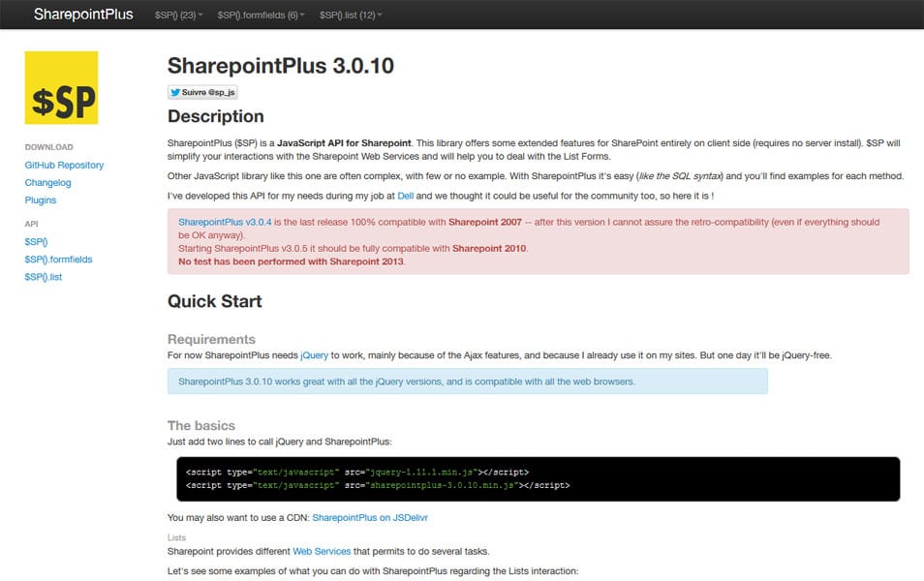Click the sharepointplus-3.0.10.min.js script line in the code block
The width and height of the screenshot is (924, 581).
pyautogui.click(x=378, y=485)
